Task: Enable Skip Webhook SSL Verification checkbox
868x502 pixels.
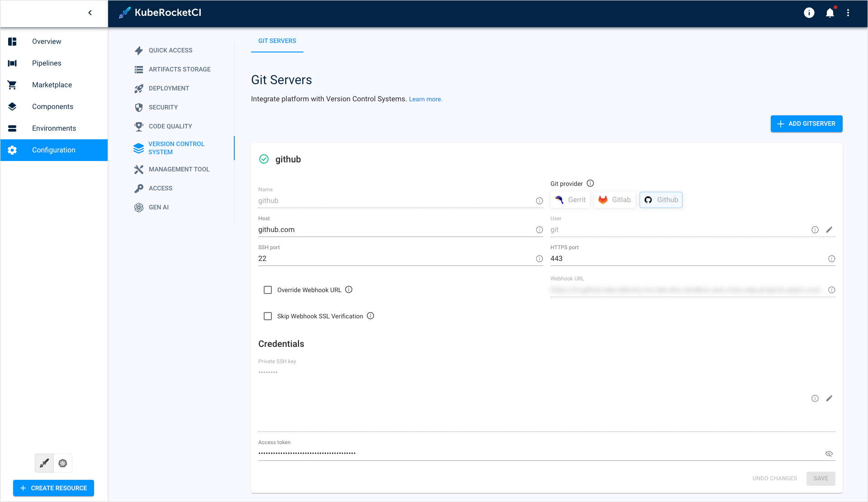Action: pos(268,316)
